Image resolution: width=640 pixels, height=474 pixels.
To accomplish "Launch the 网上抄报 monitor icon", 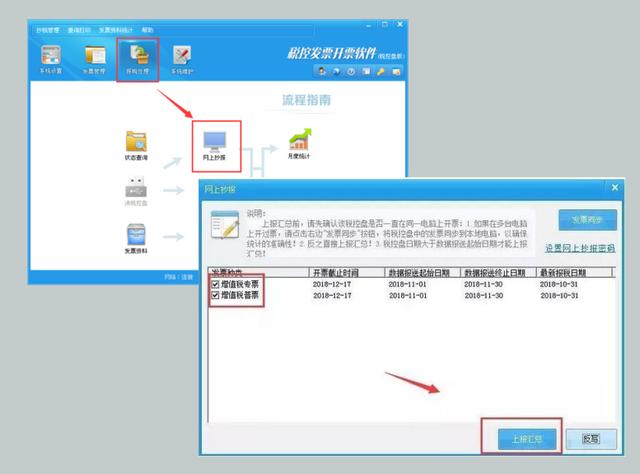I will tap(215, 145).
